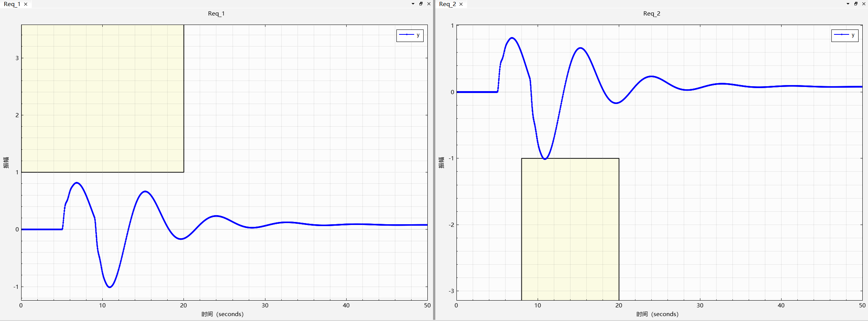Open the Req_1 pane tab-list dropdown arrow

[x=413, y=4]
